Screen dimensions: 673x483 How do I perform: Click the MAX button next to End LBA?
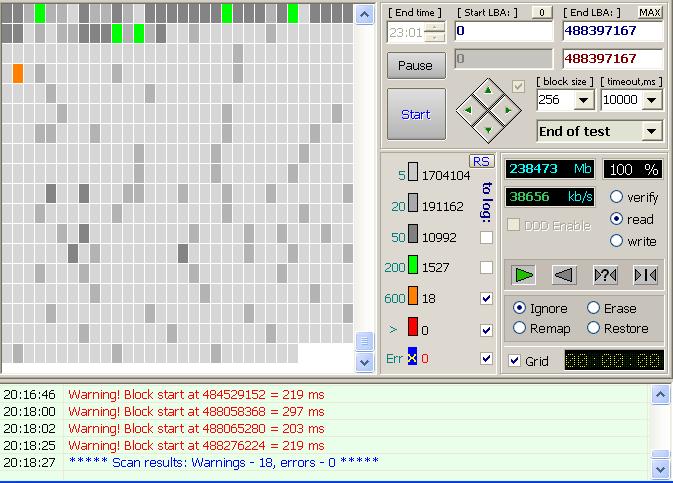(x=649, y=12)
